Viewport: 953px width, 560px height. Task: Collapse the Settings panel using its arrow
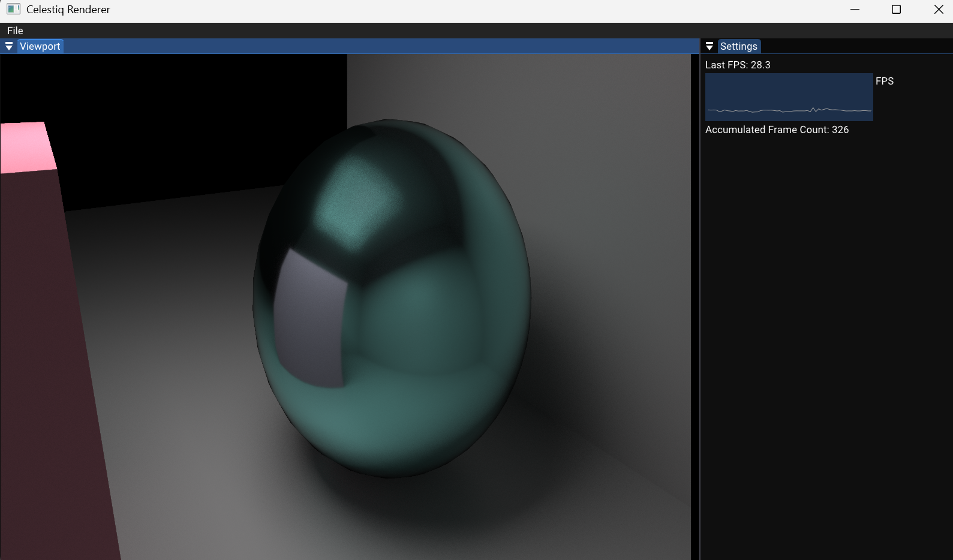pos(710,46)
